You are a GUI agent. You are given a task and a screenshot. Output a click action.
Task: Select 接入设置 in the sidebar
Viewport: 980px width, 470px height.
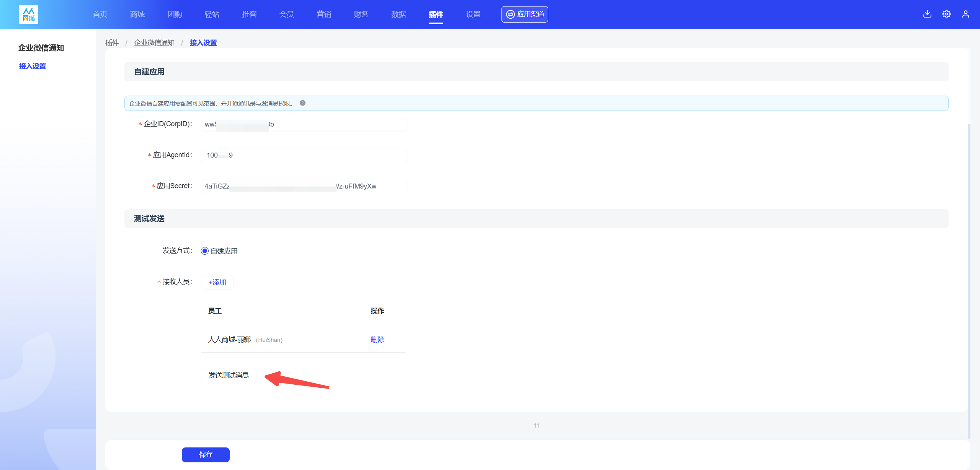pos(33,66)
